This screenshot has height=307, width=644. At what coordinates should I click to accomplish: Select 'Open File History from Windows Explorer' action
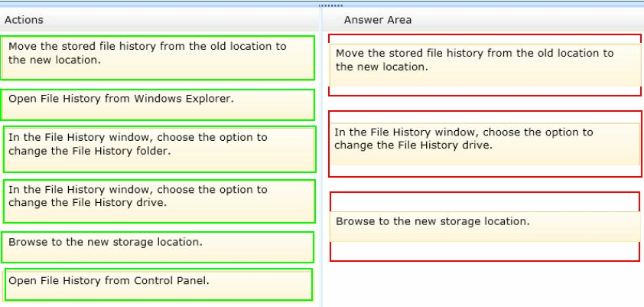click(158, 105)
